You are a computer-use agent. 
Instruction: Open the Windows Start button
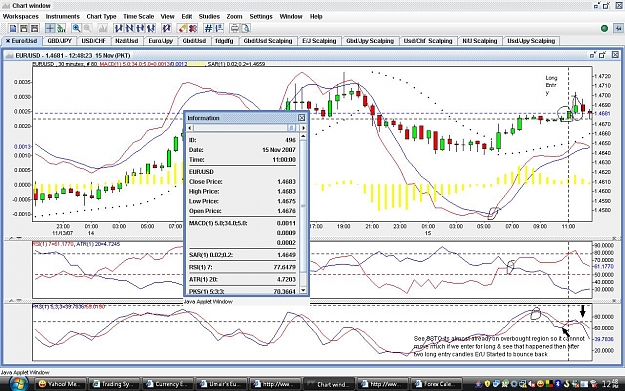17,384
